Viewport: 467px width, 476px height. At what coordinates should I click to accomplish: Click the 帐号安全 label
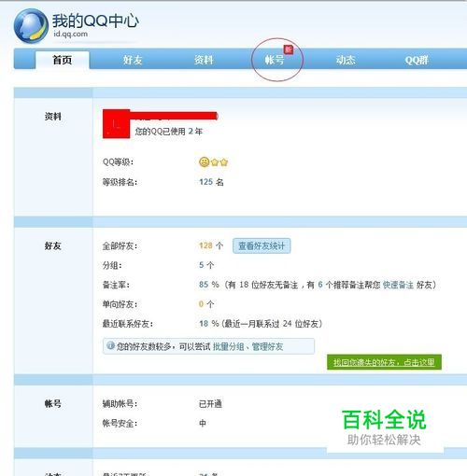pyautogui.click(x=120, y=424)
